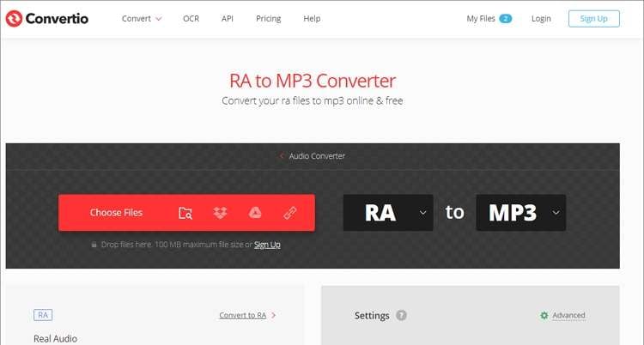
Task: Click the RA format tag badge
Action: click(43, 315)
